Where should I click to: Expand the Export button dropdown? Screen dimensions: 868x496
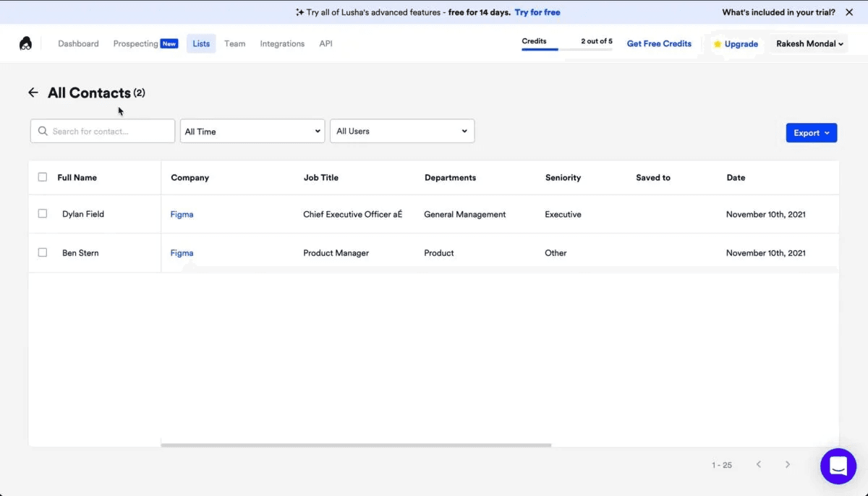tap(812, 133)
